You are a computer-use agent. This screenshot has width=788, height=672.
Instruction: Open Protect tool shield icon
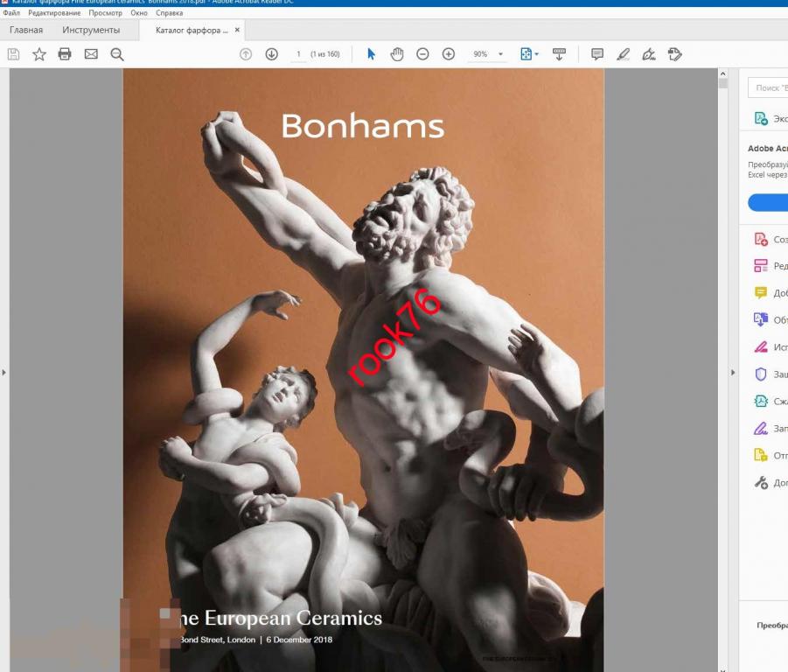(x=761, y=374)
